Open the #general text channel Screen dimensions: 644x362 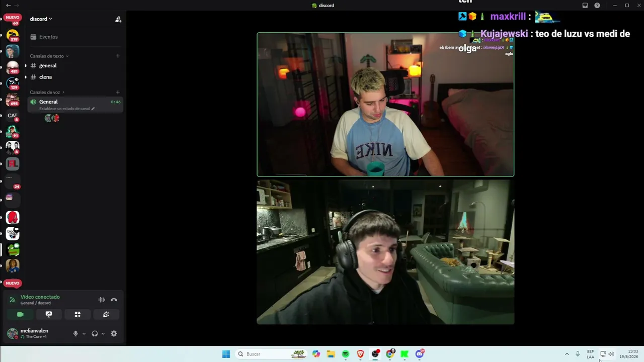tap(75, 66)
